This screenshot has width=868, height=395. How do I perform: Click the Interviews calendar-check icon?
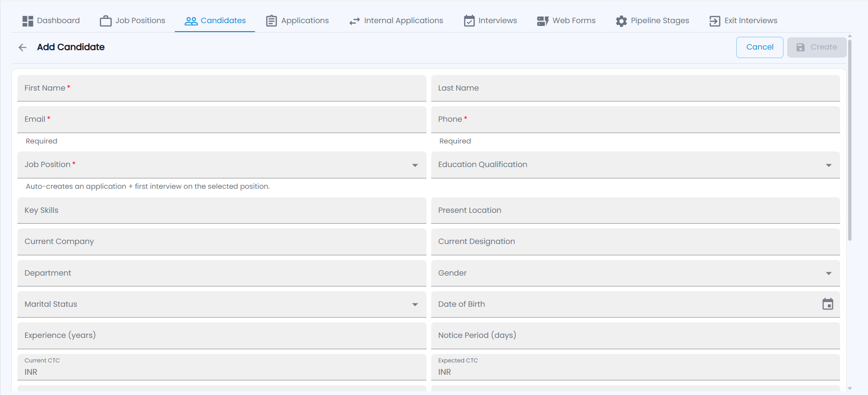click(469, 21)
